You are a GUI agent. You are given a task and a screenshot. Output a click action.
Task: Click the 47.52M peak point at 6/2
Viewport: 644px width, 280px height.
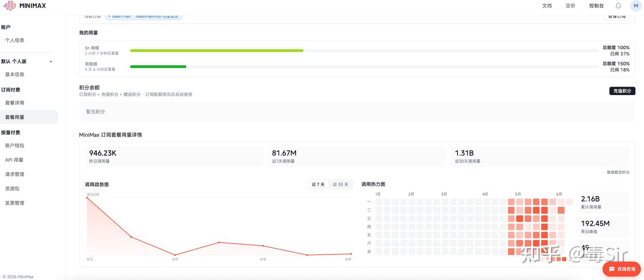coord(87,198)
